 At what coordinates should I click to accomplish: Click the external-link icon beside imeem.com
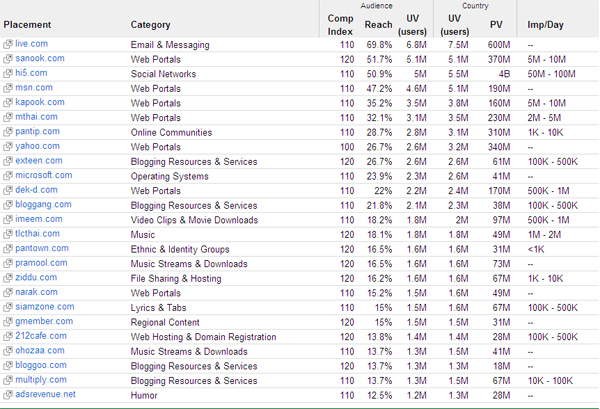[8, 220]
